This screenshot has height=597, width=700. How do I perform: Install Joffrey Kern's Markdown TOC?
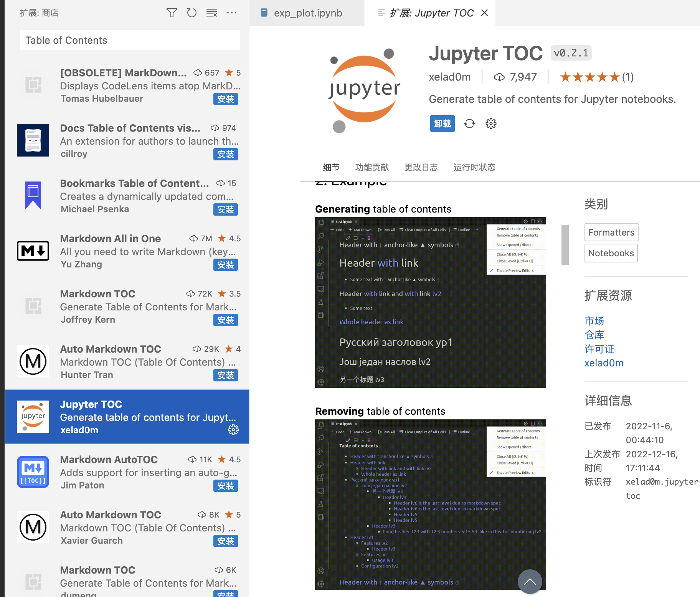point(226,320)
